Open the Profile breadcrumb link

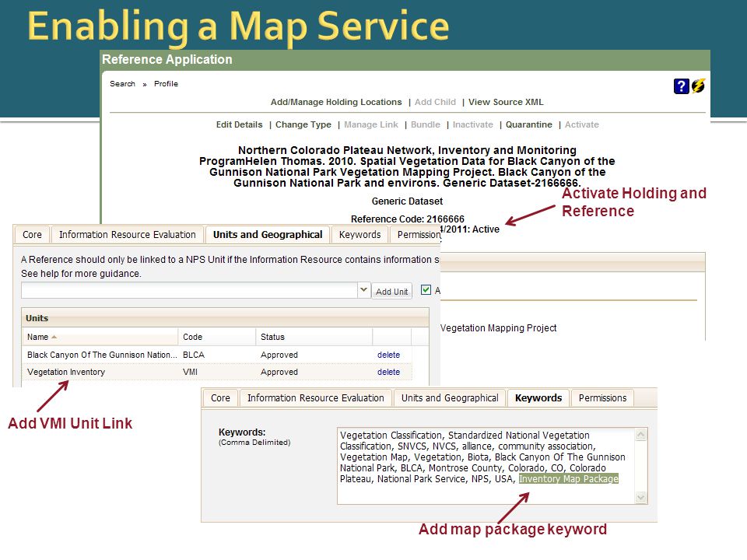pos(166,84)
